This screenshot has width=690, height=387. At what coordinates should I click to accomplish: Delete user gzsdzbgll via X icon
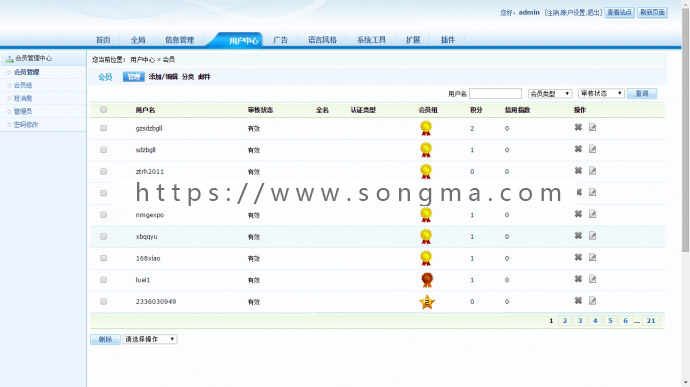click(x=578, y=128)
